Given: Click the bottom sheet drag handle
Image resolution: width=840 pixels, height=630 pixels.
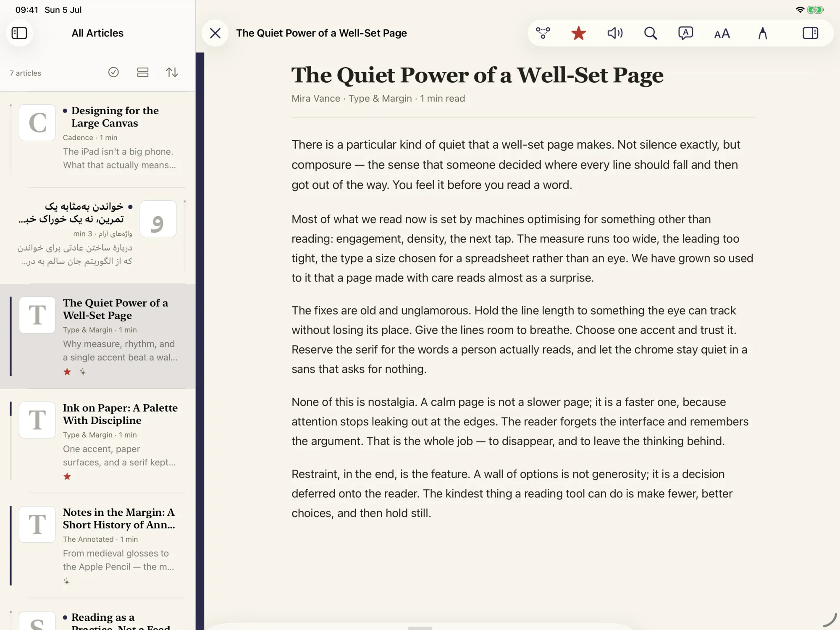Looking at the screenshot, I should coord(420,627).
